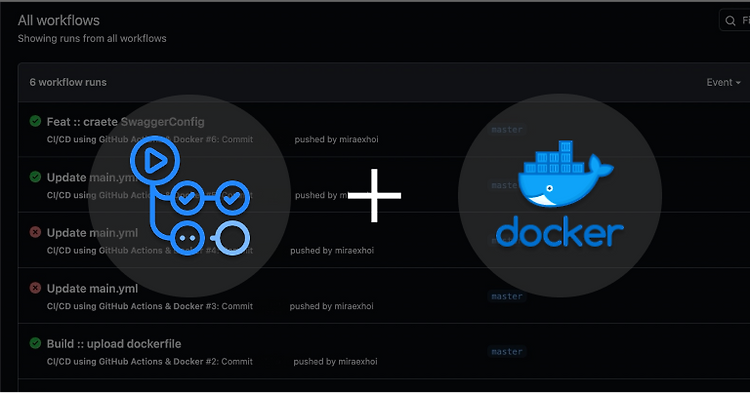Viewport: 750px width, 393px height.
Task: Open the Update main.yml run numbered #3
Action: point(92,289)
